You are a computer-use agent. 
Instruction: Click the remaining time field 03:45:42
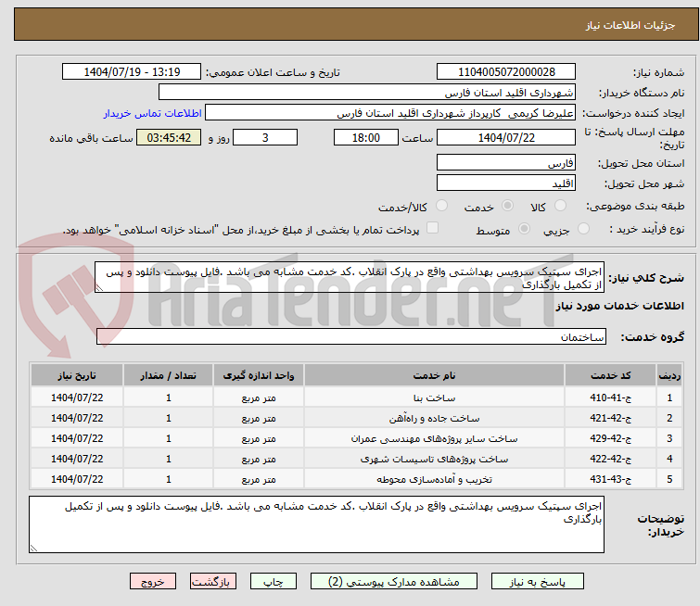click(169, 137)
